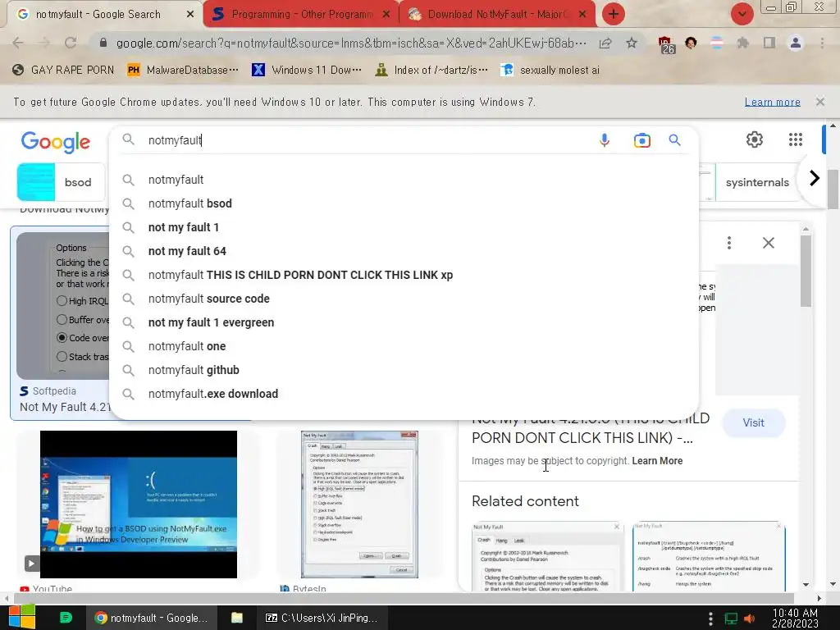This screenshot has height=630, width=840.
Task: Choose the 'not my fault 64' suggestion
Action: (x=404, y=251)
